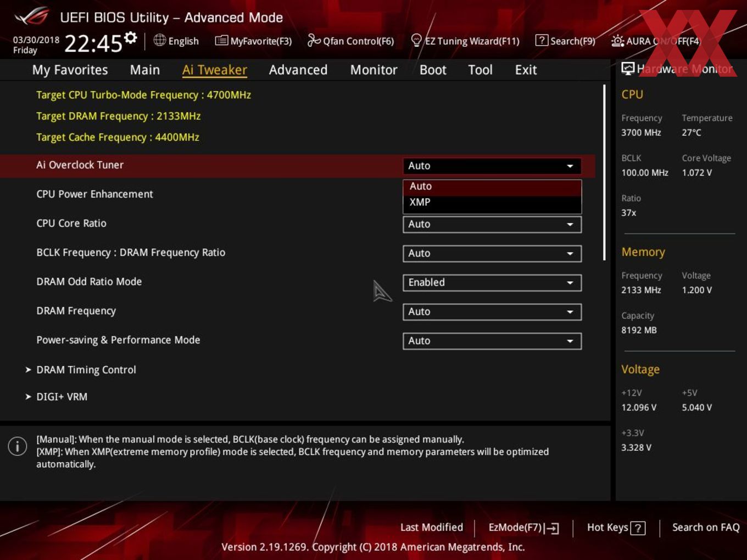Open the DRAM Odd Ratio Mode dropdown

(x=492, y=282)
